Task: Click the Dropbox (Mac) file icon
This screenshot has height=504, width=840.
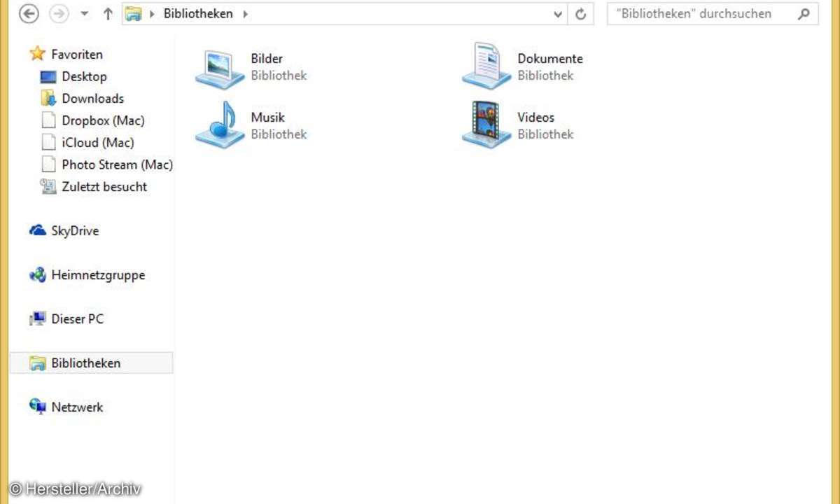Action: click(x=48, y=120)
